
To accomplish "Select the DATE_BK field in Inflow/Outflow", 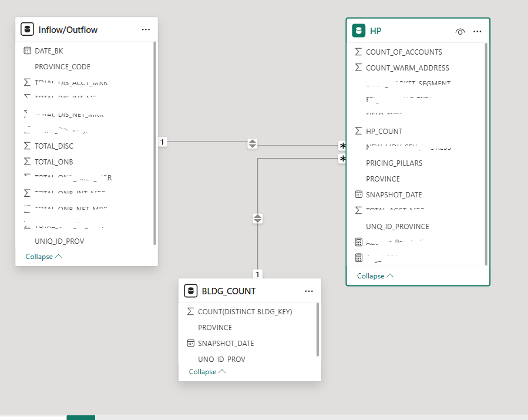I will (49, 51).
